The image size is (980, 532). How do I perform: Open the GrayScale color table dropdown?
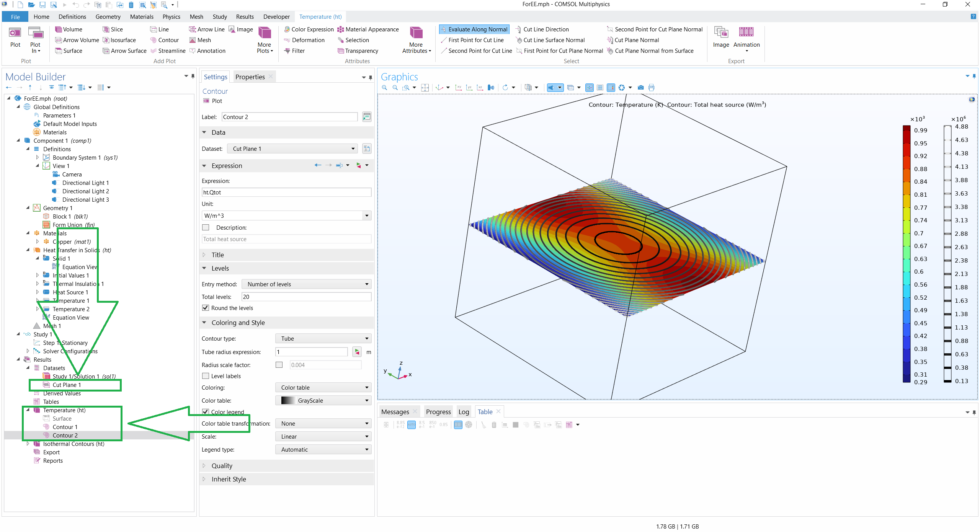pyautogui.click(x=323, y=401)
